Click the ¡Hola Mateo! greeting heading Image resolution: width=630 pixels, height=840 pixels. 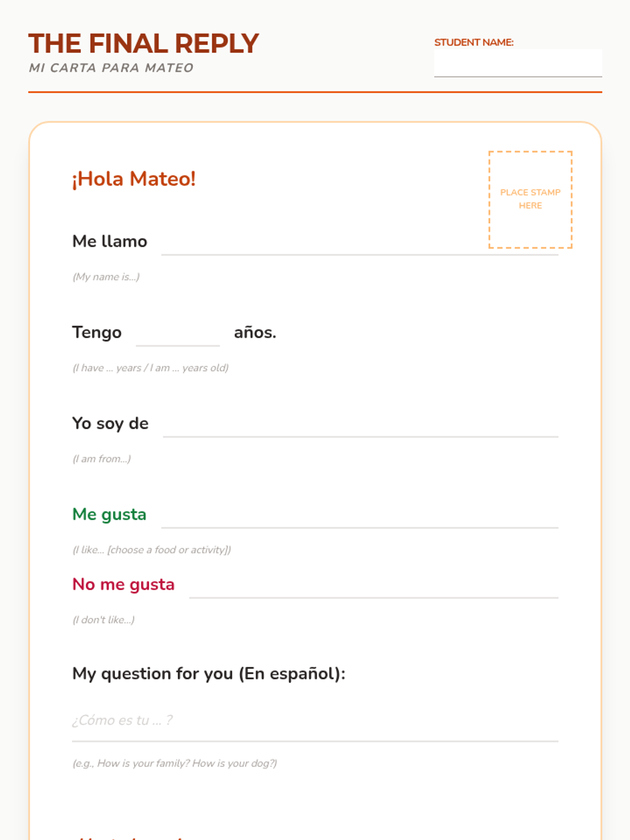(134, 179)
